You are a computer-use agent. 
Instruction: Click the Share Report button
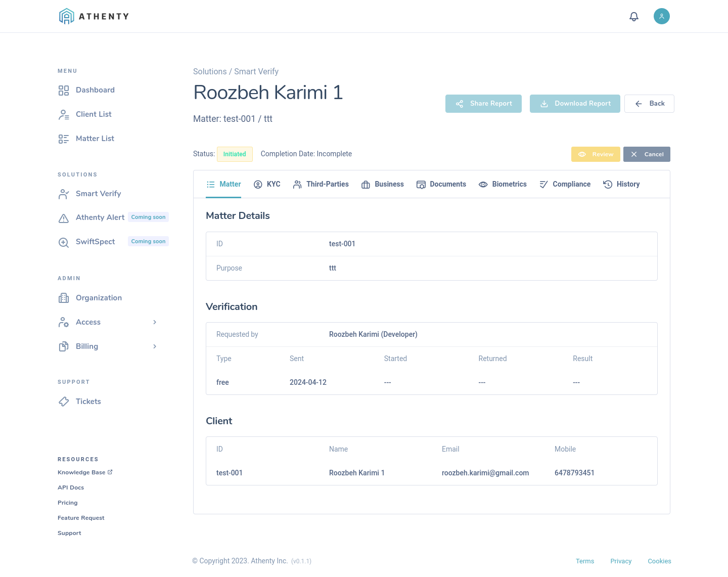point(483,104)
